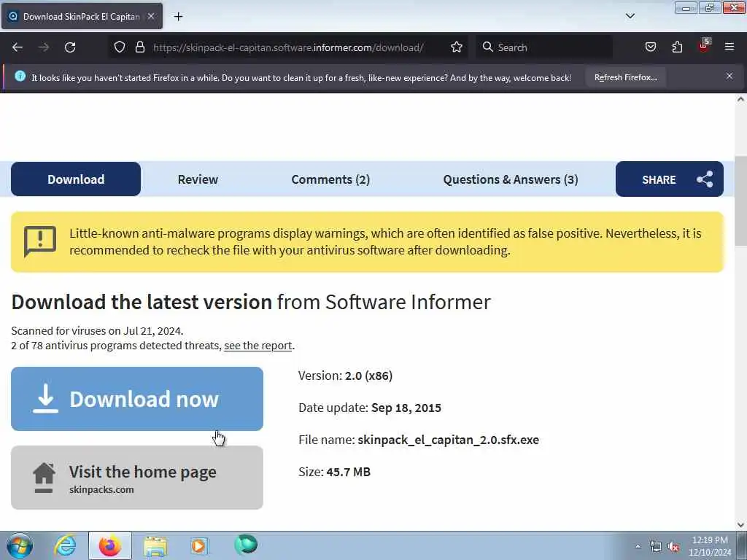The width and height of the screenshot is (747, 560).
Task: Launch Internet Explorer from taskbar
Action: (65, 545)
